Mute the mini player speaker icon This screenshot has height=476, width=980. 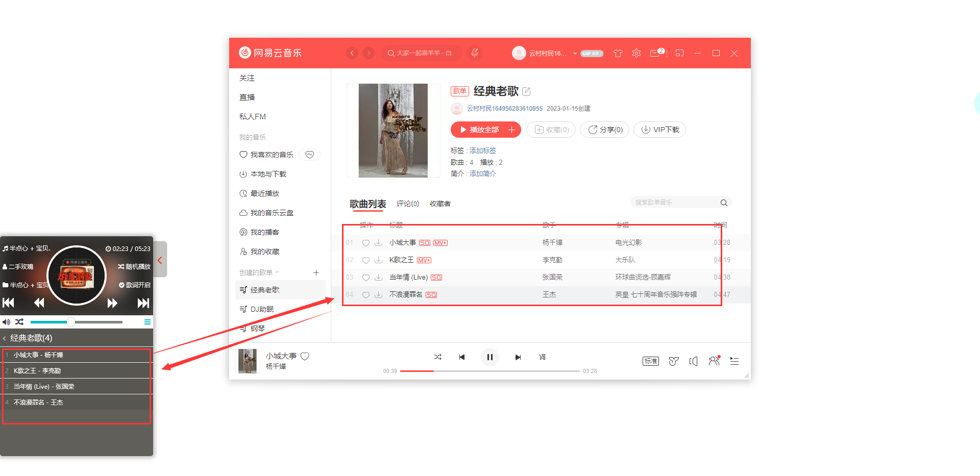click(6, 322)
